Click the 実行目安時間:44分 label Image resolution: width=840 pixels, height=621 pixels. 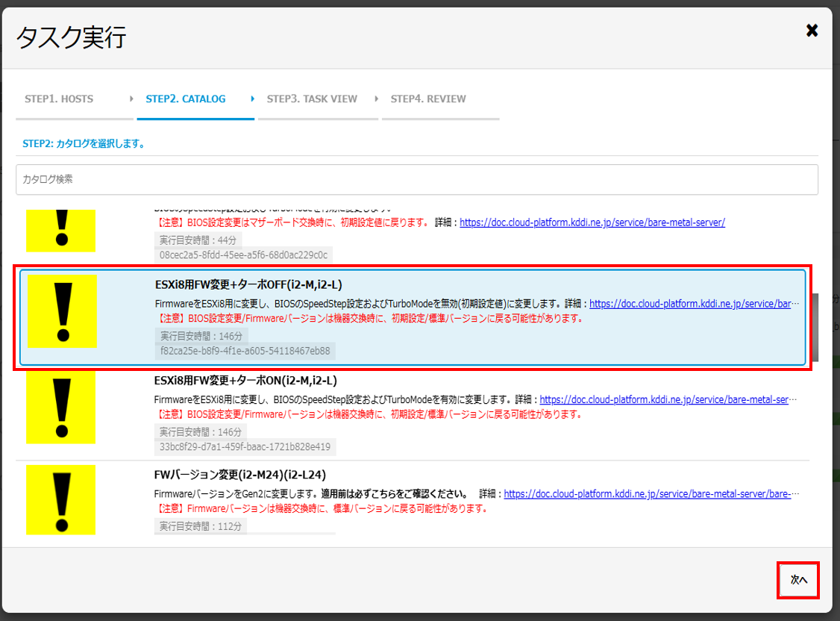(198, 240)
